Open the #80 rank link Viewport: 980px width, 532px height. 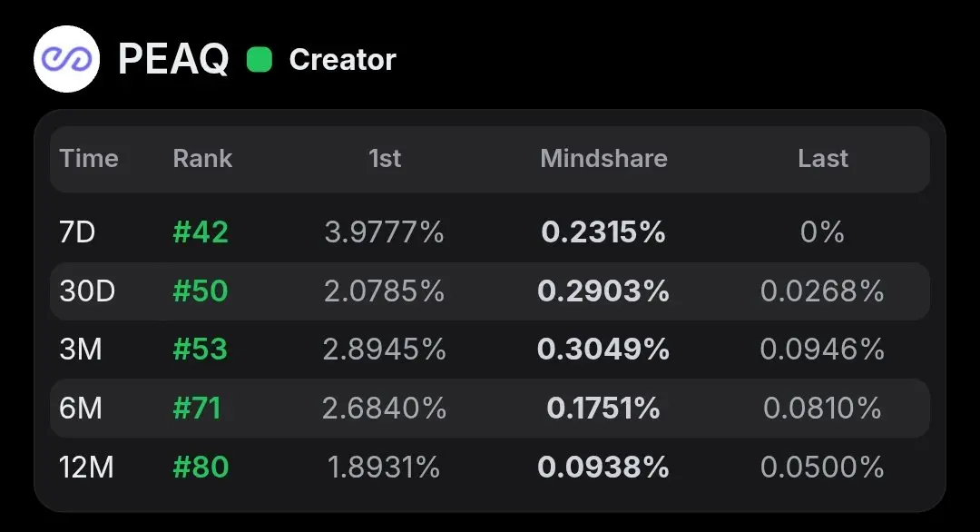point(201,467)
